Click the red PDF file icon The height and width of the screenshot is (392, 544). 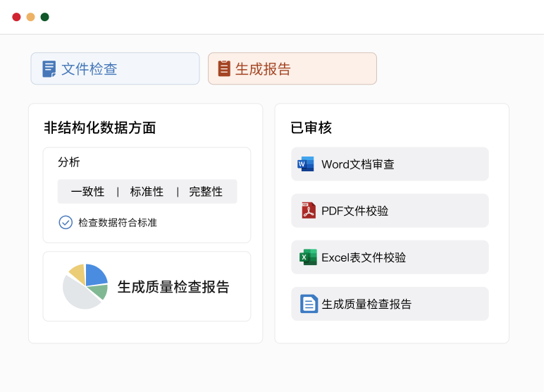click(x=308, y=210)
